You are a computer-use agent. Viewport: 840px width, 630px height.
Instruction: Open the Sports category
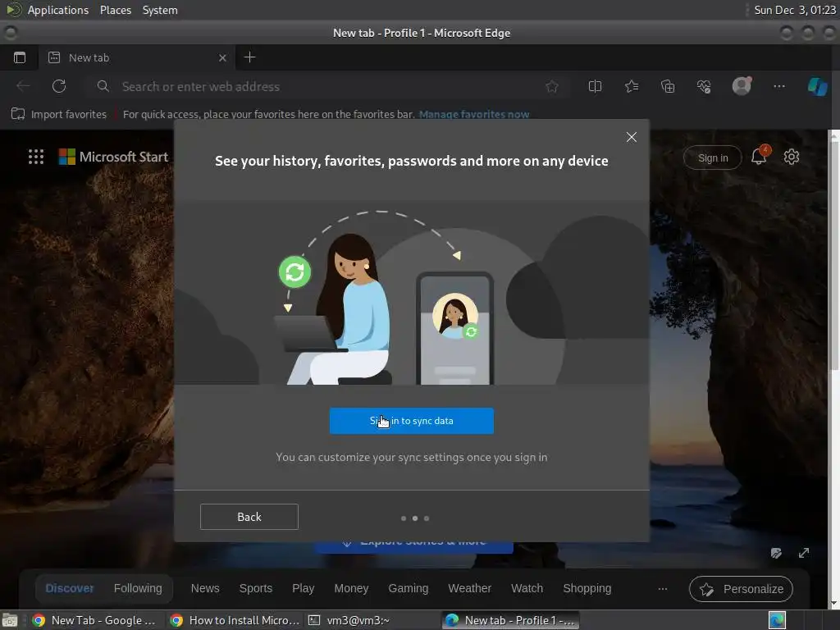256,588
